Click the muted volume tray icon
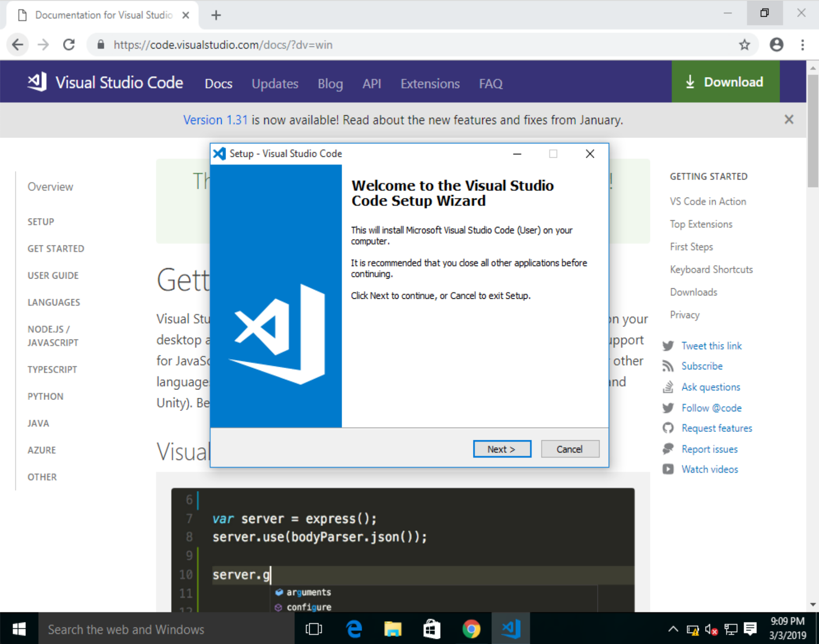The height and width of the screenshot is (644, 819). point(711,630)
